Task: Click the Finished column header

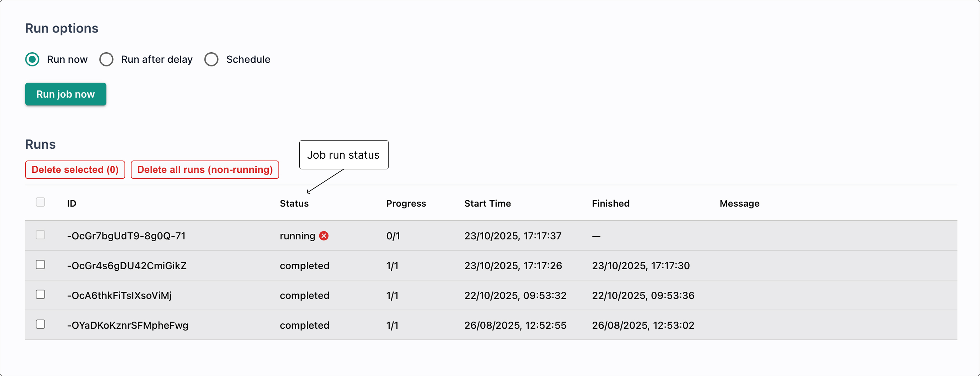Action: pos(610,204)
